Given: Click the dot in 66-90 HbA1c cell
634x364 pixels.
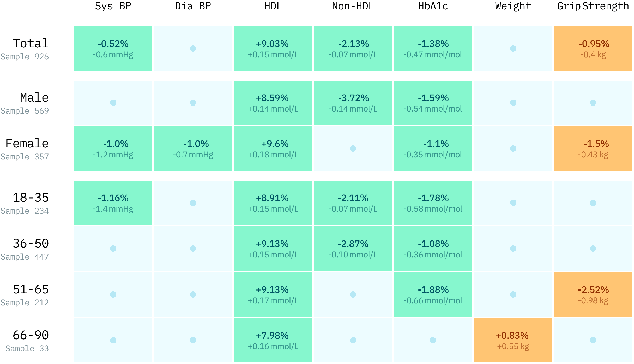Looking at the screenshot, I should pyautogui.click(x=433, y=340).
